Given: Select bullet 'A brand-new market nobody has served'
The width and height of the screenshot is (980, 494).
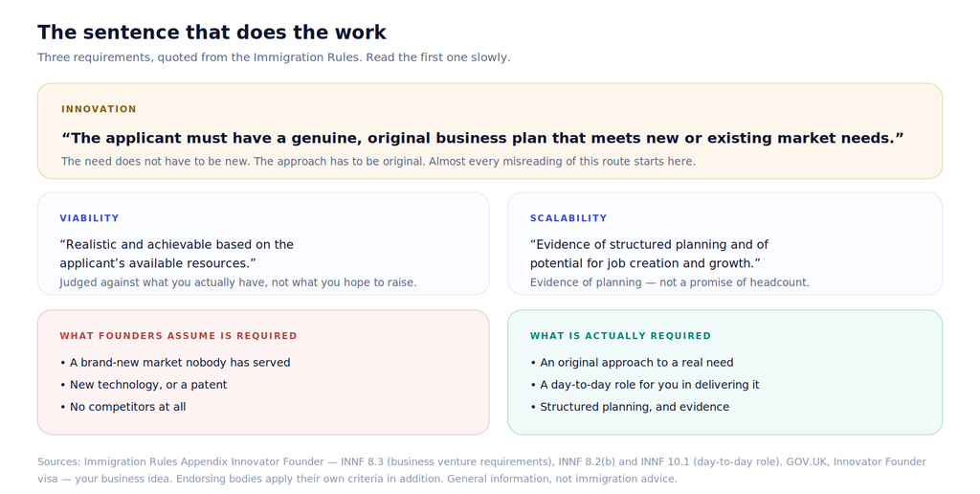Looking at the screenshot, I should [x=175, y=363].
